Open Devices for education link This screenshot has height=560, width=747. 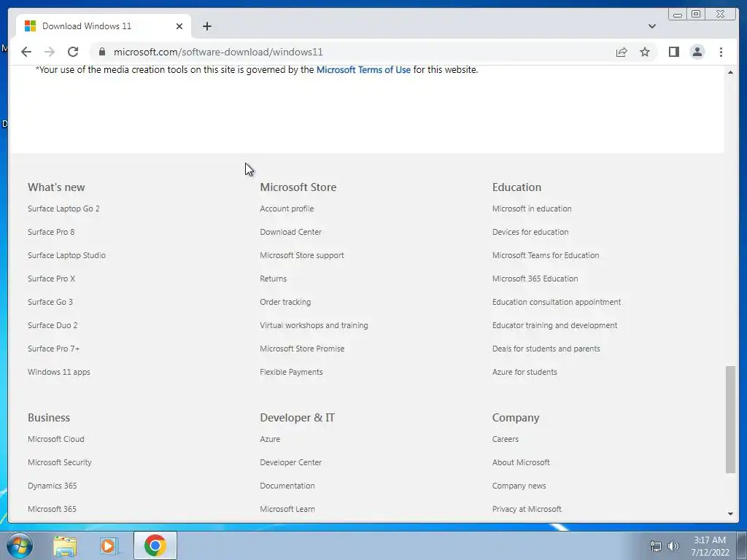530,232
